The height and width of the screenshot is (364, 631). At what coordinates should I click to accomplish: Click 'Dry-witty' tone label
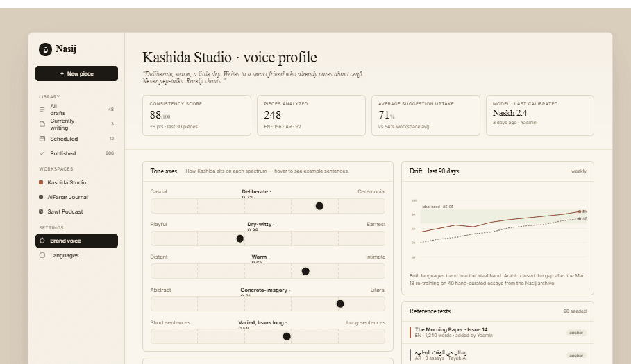click(260, 224)
